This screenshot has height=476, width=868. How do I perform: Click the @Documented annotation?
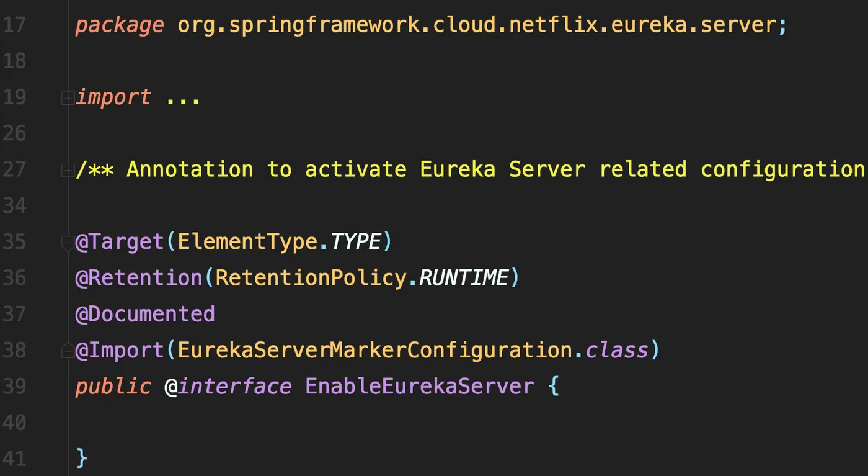[x=145, y=314]
